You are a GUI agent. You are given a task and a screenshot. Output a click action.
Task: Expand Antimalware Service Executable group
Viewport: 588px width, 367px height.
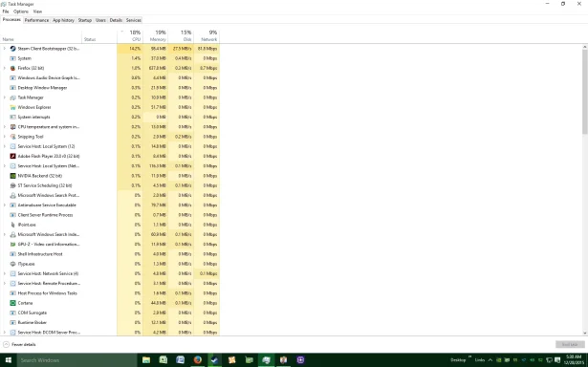(5, 205)
